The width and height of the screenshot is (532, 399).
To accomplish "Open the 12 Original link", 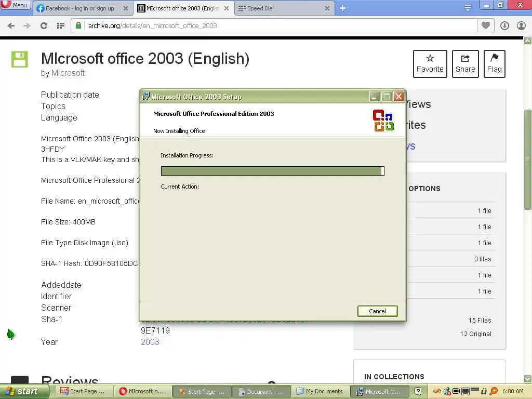I will 476,334.
